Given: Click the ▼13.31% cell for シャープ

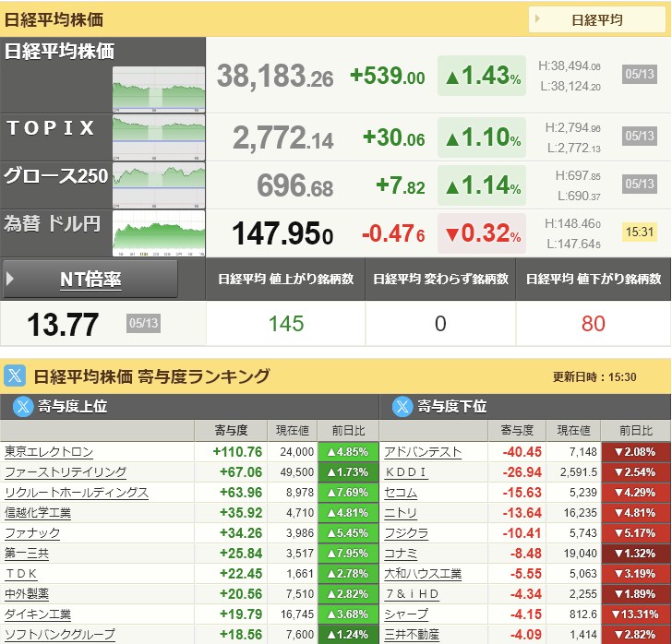Looking at the screenshot, I should (636, 614).
